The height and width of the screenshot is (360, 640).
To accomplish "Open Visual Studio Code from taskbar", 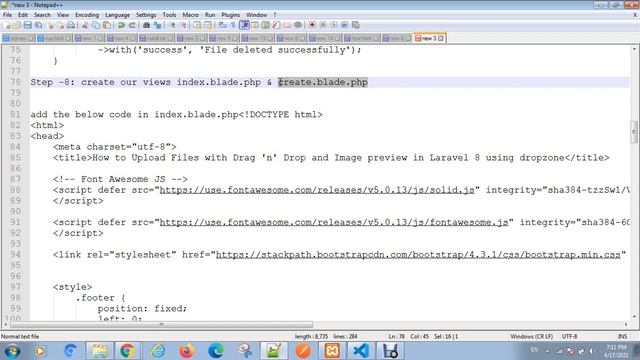I will click(x=361, y=351).
